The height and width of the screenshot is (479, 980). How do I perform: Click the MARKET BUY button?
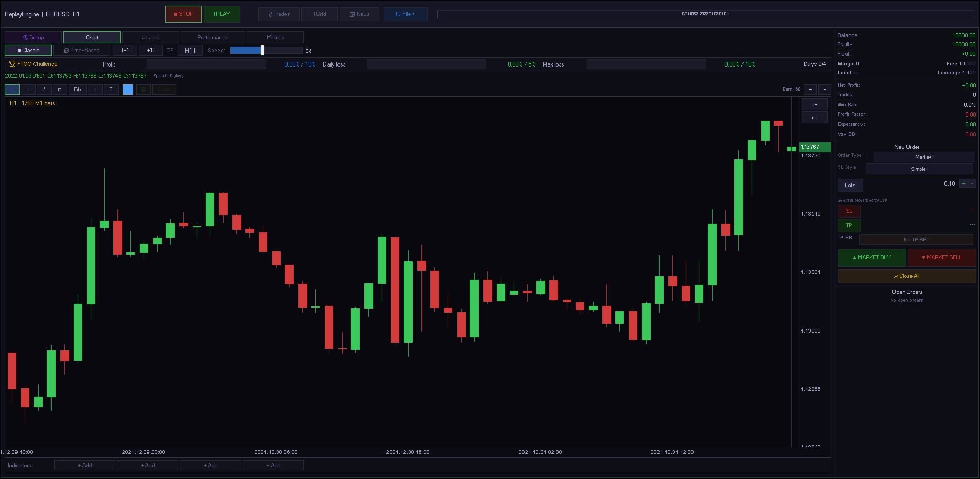872,257
